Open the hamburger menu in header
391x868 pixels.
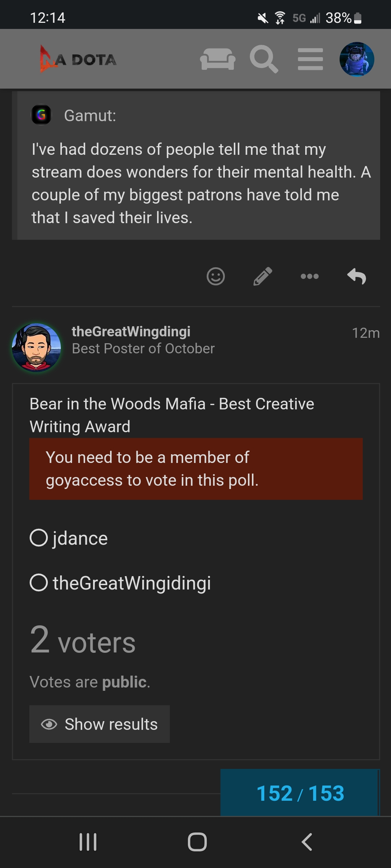(x=310, y=59)
